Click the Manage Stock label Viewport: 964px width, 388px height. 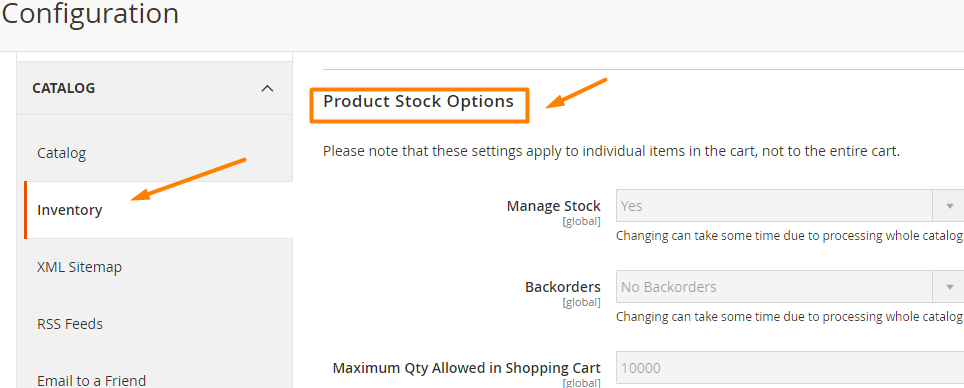point(553,206)
